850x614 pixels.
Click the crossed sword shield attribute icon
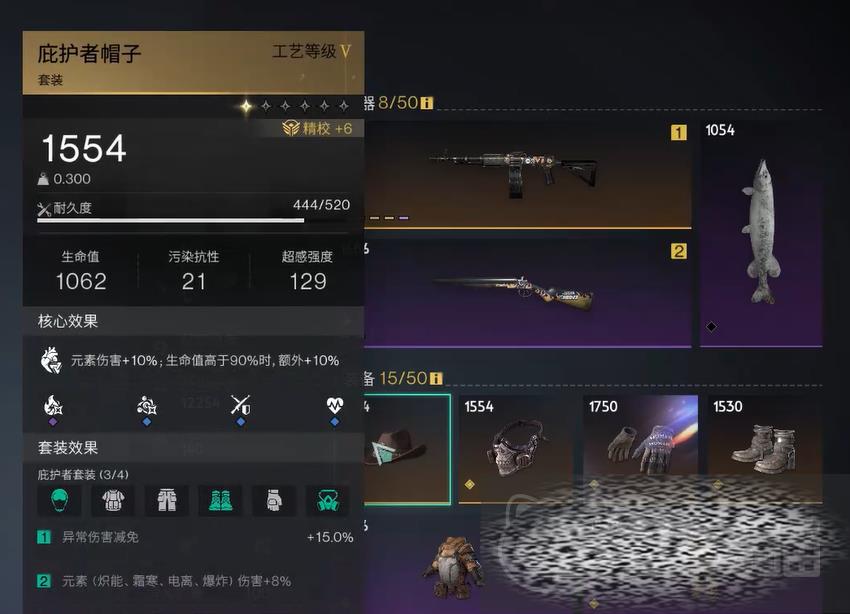pyautogui.click(x=240, y=405)
